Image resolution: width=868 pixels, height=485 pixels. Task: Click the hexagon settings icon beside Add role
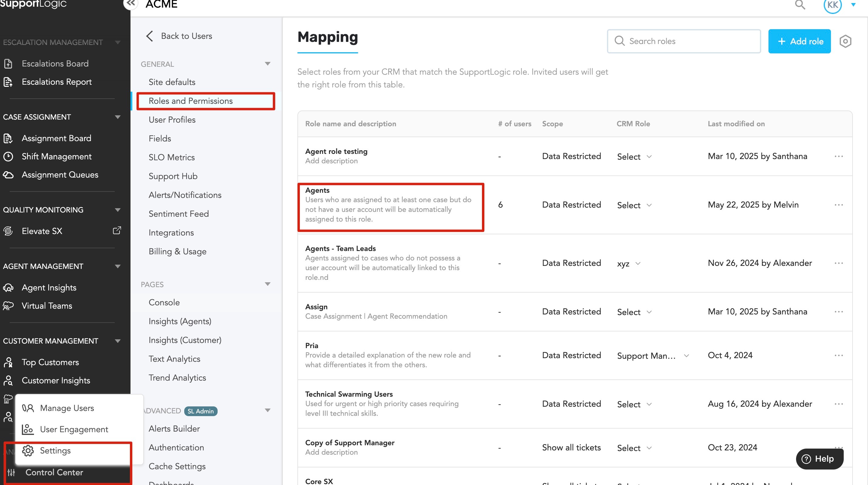[845, 42]
